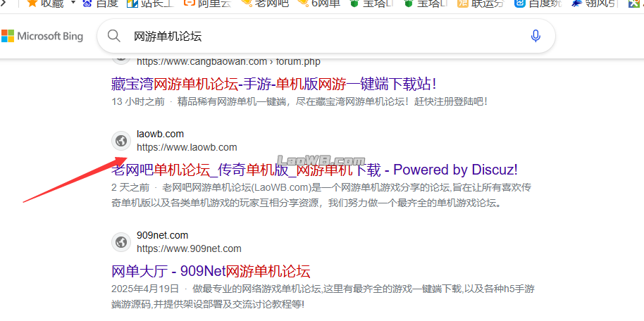This screenshot has width=644, height=321.
Task: Click the laowb.com site name
Action: tap(160, 134)
